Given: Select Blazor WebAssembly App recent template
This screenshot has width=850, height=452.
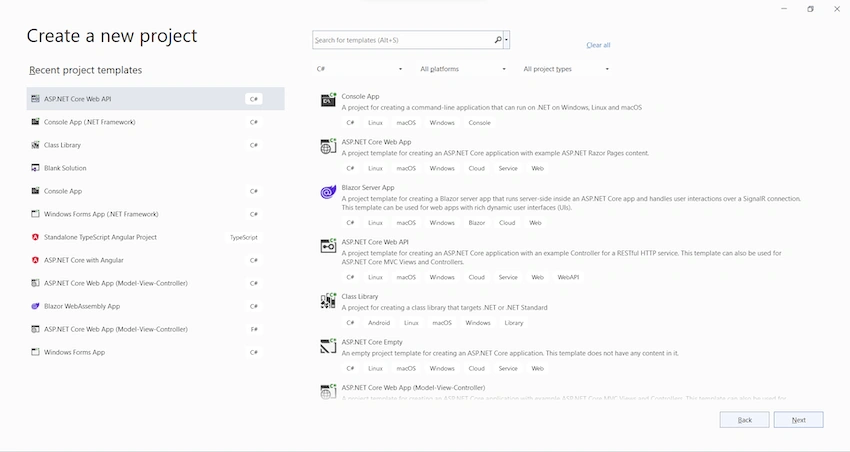Looking at the screenshot, I should [x=156, y=306].
